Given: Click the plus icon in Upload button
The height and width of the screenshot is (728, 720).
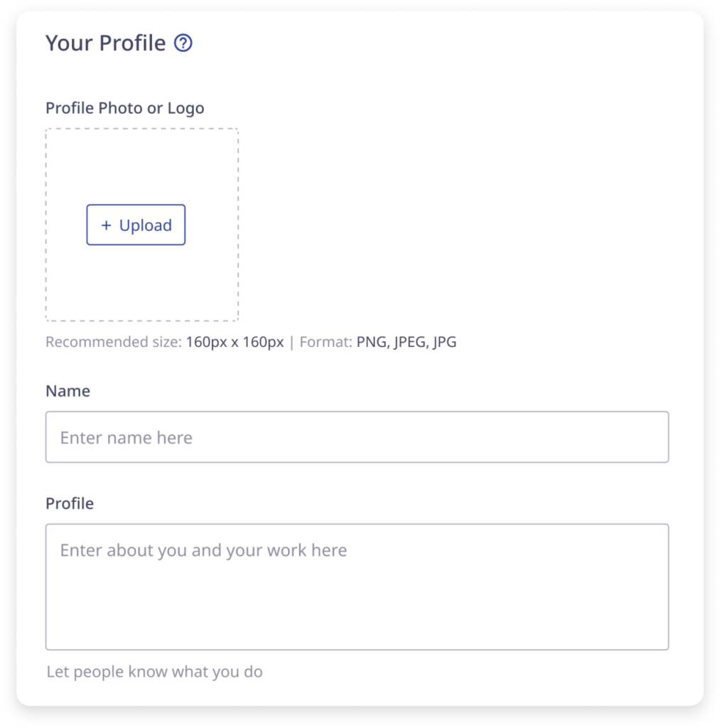Looking at the screenshot, I should (x=107, y=225).
